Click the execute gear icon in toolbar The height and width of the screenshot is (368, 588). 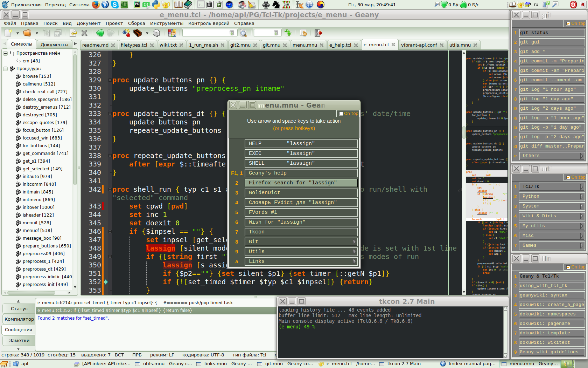pos(156,33)
